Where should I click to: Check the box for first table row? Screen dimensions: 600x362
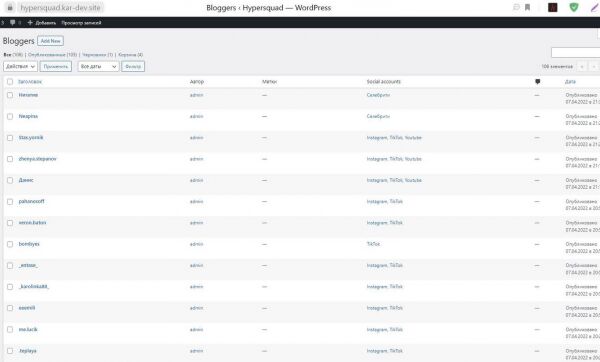(x=10, y=95)
